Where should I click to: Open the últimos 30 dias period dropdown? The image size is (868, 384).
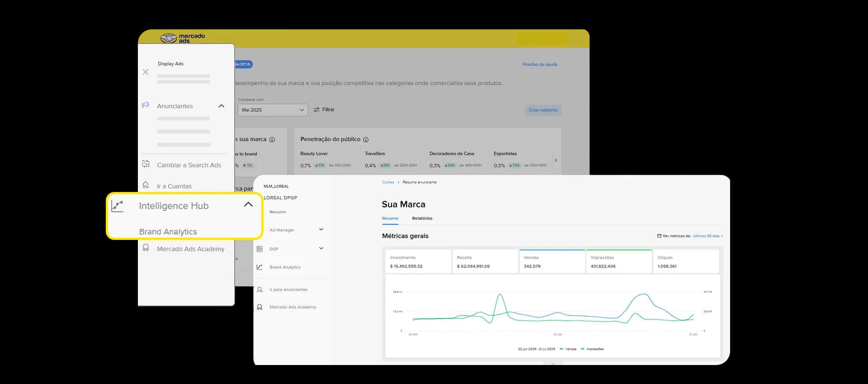pos(708,236)
